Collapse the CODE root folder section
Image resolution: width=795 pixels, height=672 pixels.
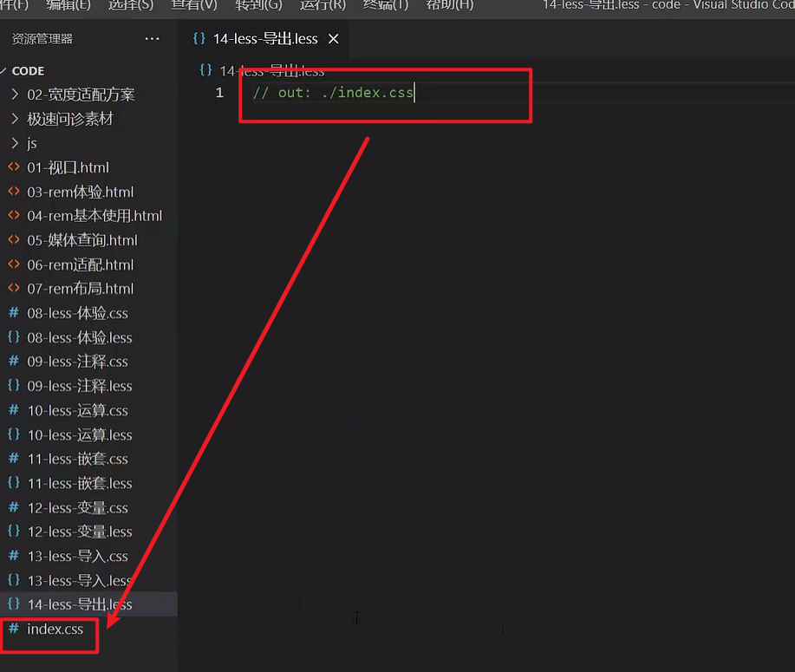point(28,71)
